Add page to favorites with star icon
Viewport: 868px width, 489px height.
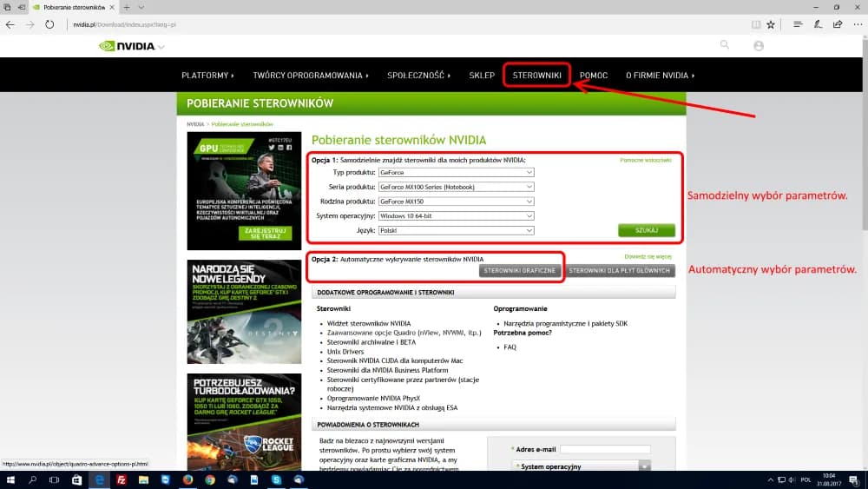pyautogui.click(x=770, y=24)
